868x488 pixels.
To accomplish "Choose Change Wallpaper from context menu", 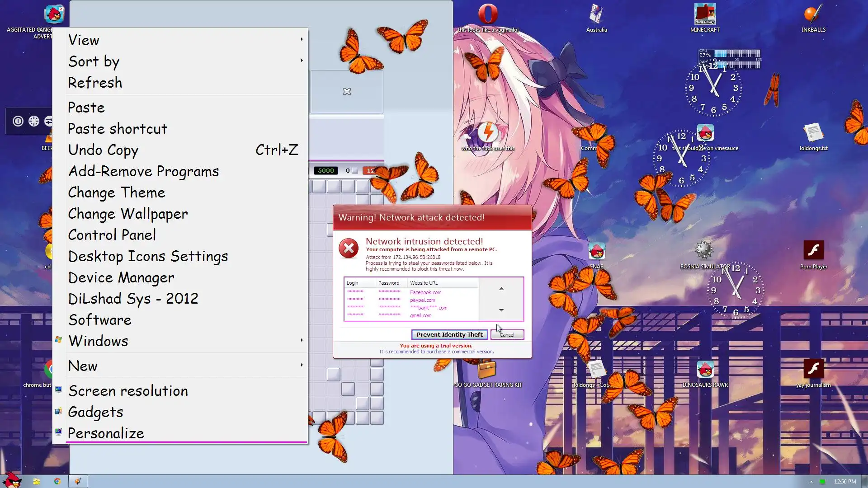I will [128, 214].
